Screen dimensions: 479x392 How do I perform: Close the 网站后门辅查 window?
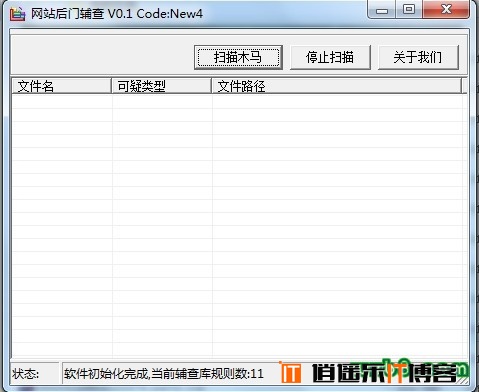point(446,9)
